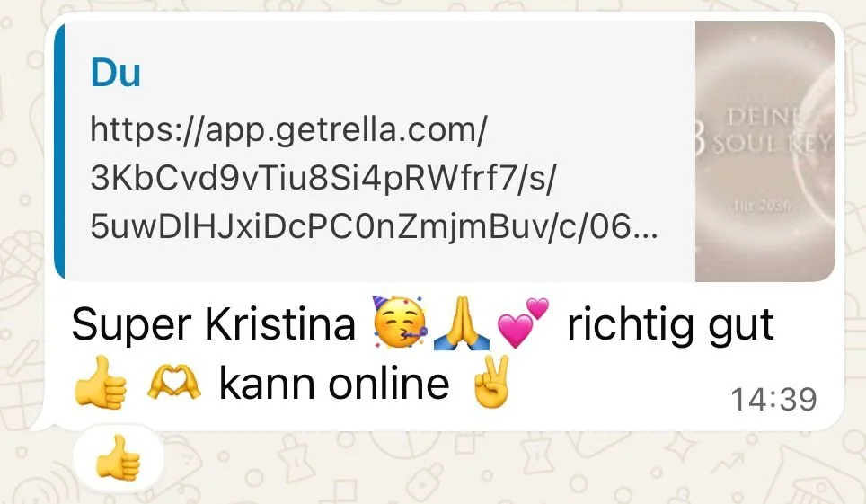Tap the praying hands emoji
The width and height of the screenshot is (866, 504).
pos(461,323)
